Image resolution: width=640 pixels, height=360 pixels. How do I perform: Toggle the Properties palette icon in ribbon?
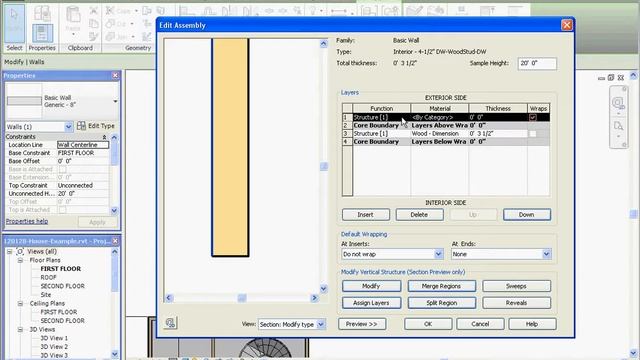(x=42, y=33)
